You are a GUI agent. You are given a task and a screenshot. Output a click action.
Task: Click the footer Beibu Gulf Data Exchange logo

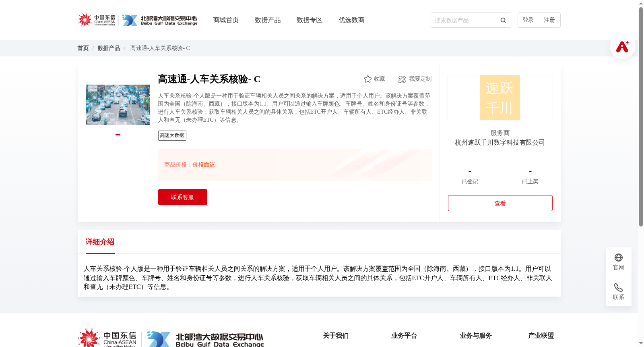tap(205, 339)
